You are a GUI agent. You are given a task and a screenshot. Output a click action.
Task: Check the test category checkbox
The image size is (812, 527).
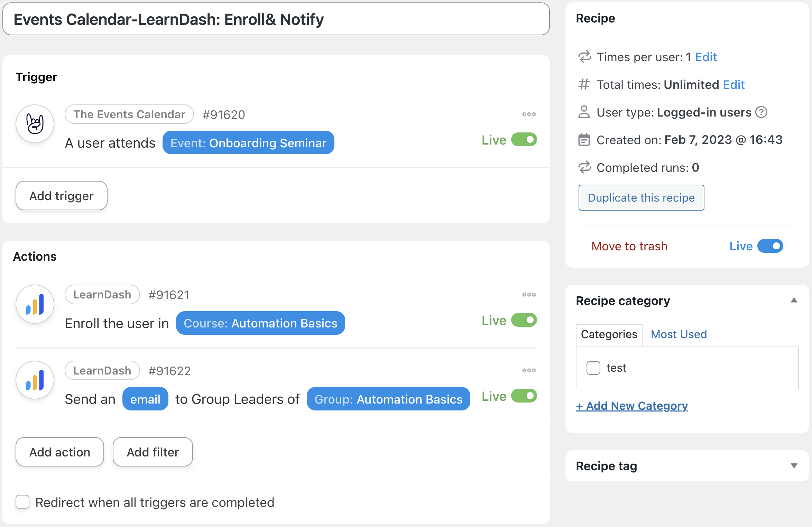pos(593,368)
